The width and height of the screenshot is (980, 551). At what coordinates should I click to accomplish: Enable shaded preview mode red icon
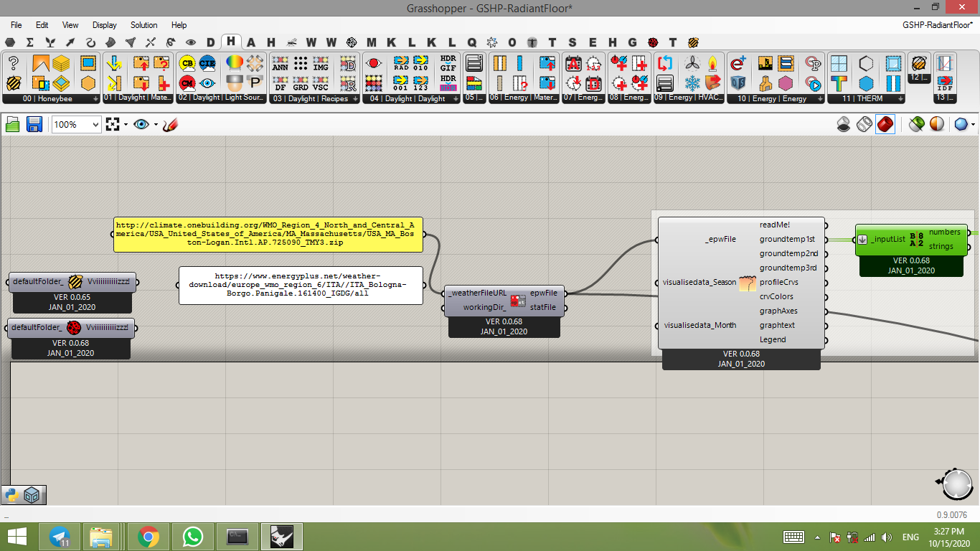885,124
